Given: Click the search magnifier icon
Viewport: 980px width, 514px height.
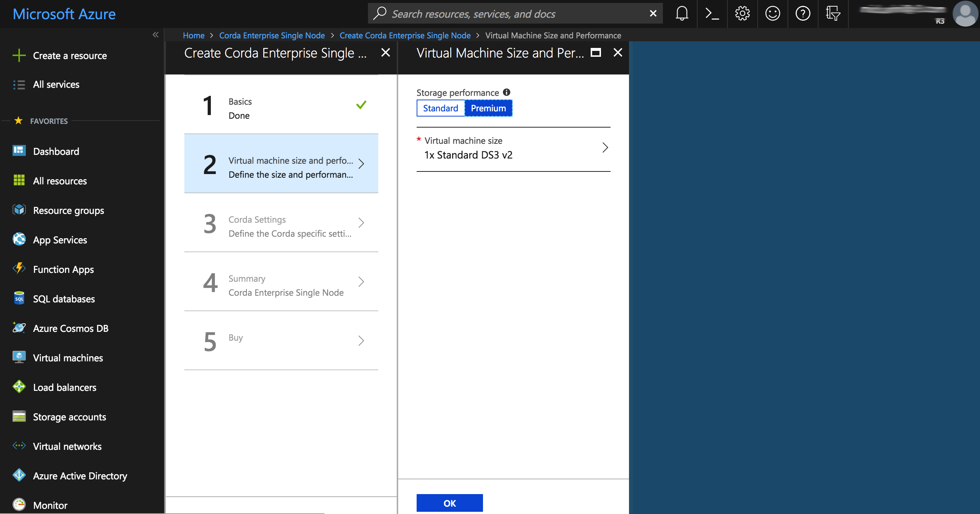Looking at the screenshot, I should (x=380, y=14).
